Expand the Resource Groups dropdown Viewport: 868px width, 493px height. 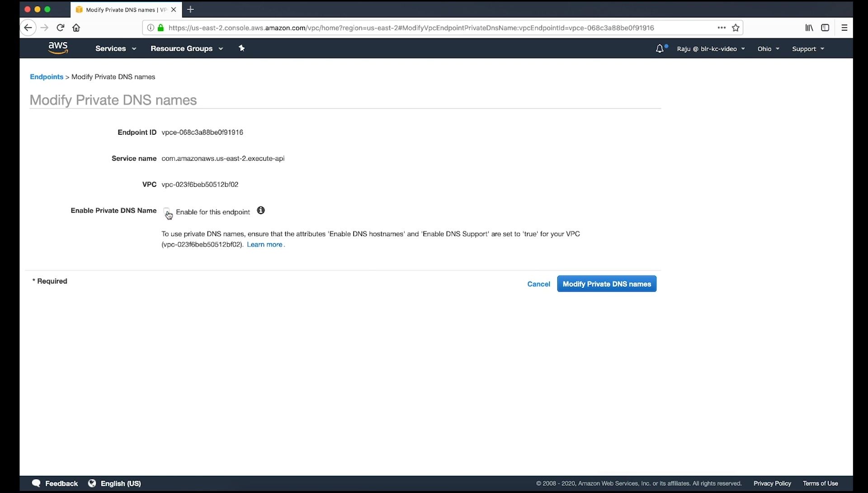click(x=187, y=48)
